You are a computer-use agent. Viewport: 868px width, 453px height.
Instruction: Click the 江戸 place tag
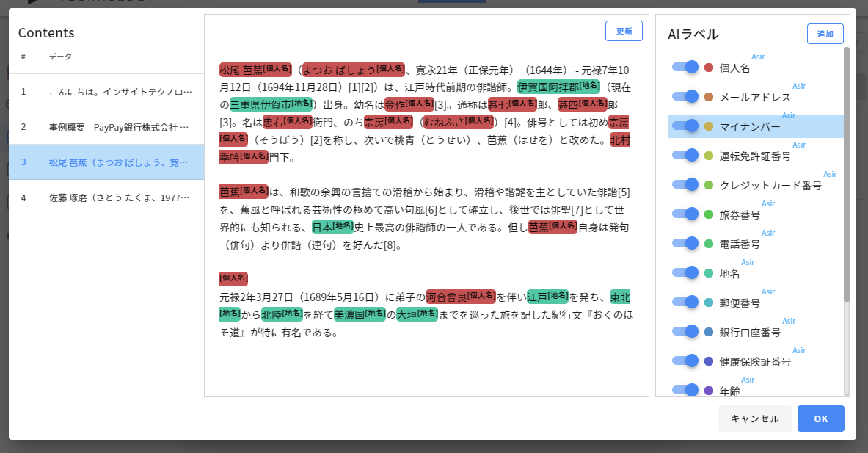[548, 297]
